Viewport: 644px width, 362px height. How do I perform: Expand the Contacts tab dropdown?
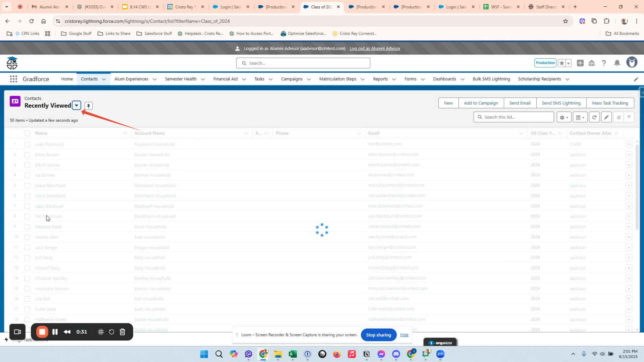[x=104, y=79]
